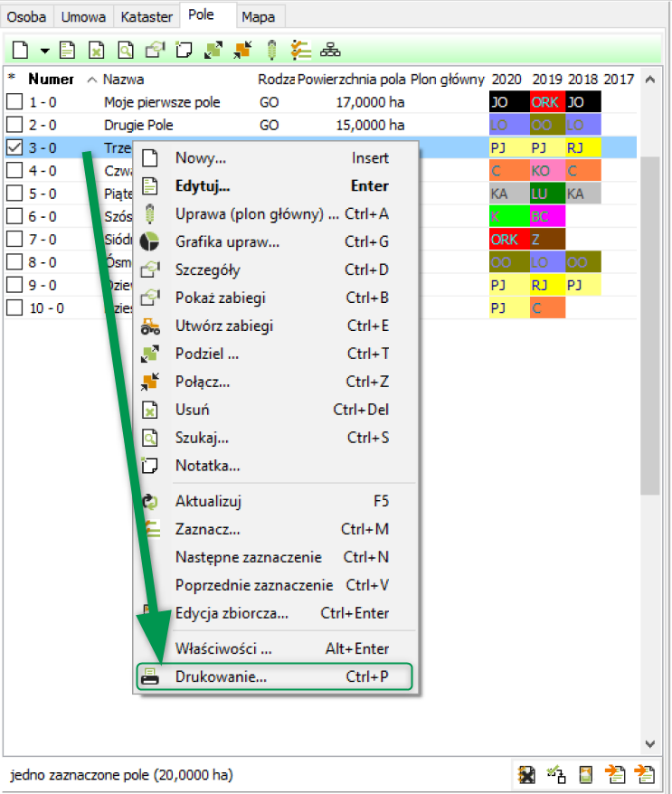The height and width of the screenshot is (794, 672).
Task: Tick the checkbox for row 2 - 0
Action: pyautogui.click(x=14, y=125)
